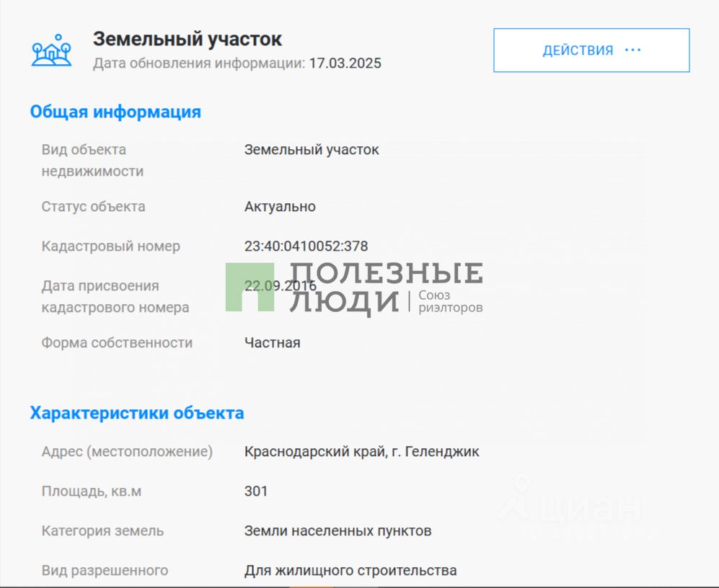Click the Форма собственности value Частная
The image size is (719, 588).
[x=273, y=343]
